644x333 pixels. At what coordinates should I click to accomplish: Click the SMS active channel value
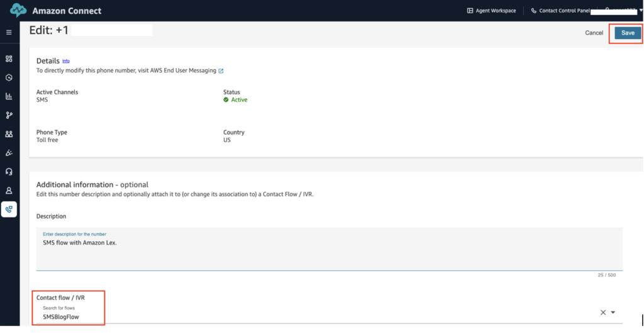pos(42,100)
